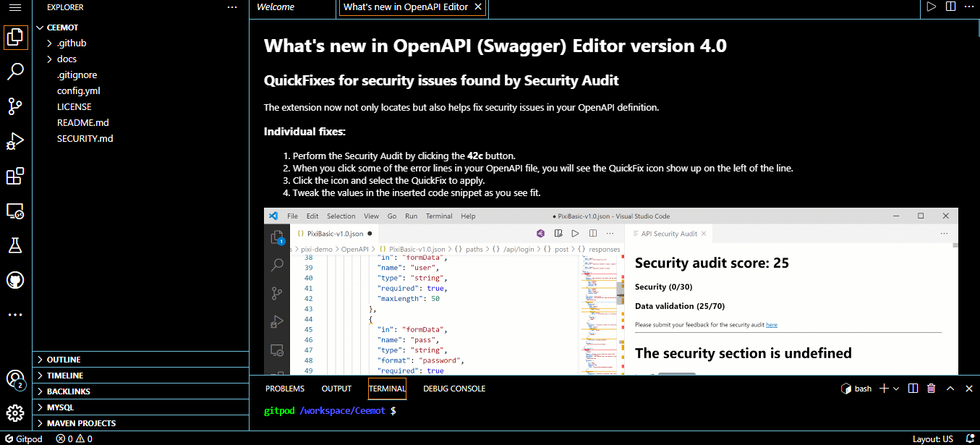The image size is (980, 445).
Task: Create a new terminal with plus icon
Action: (884, 389)
